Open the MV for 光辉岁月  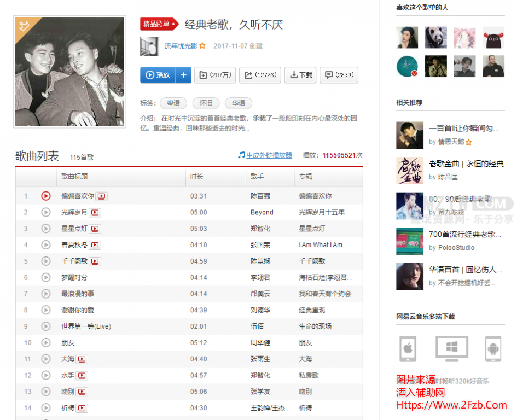(94, 212)
